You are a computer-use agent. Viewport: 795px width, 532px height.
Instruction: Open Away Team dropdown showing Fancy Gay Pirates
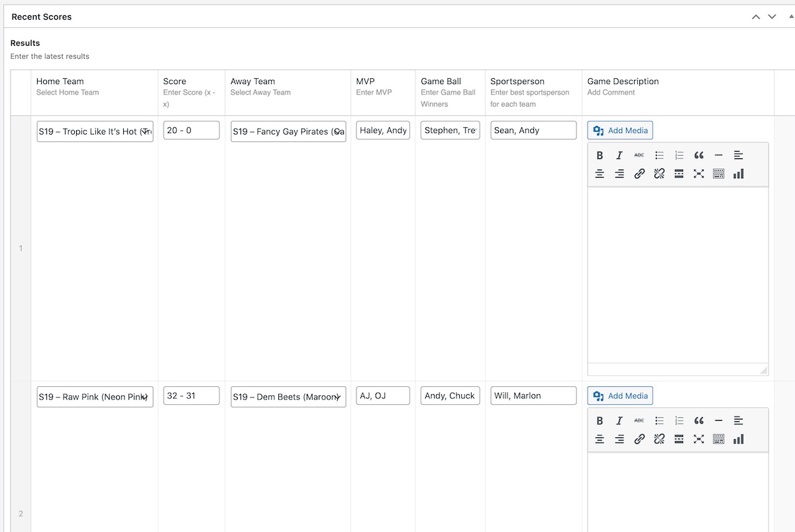[x=288, y=131]
